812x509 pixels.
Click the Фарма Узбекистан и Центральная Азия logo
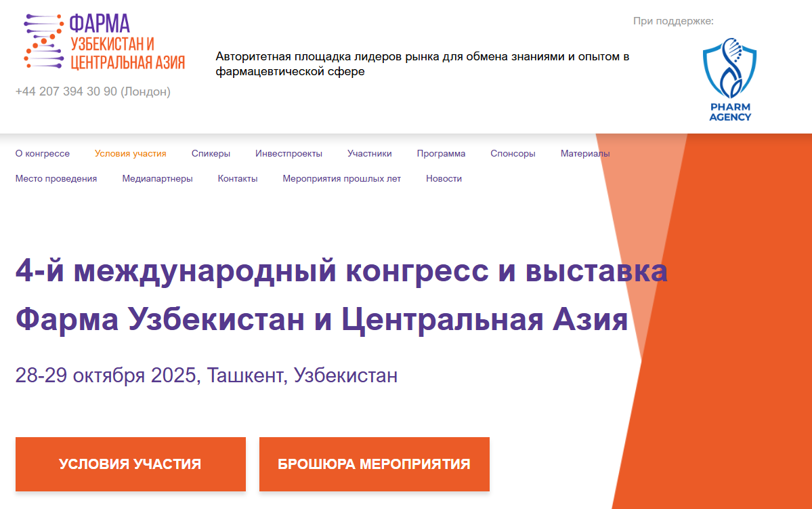point(104,41)
